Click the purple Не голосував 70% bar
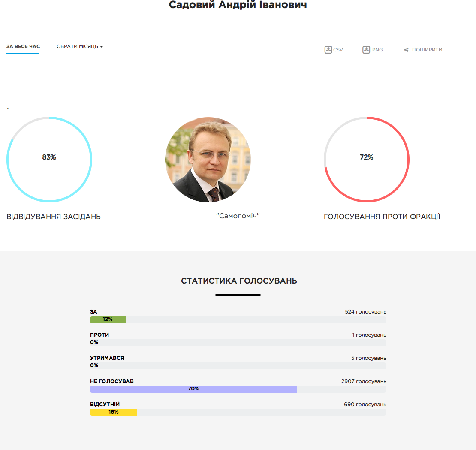Image resolution: width=476 pixels, height=450 pixels. [x=193, y=389]
